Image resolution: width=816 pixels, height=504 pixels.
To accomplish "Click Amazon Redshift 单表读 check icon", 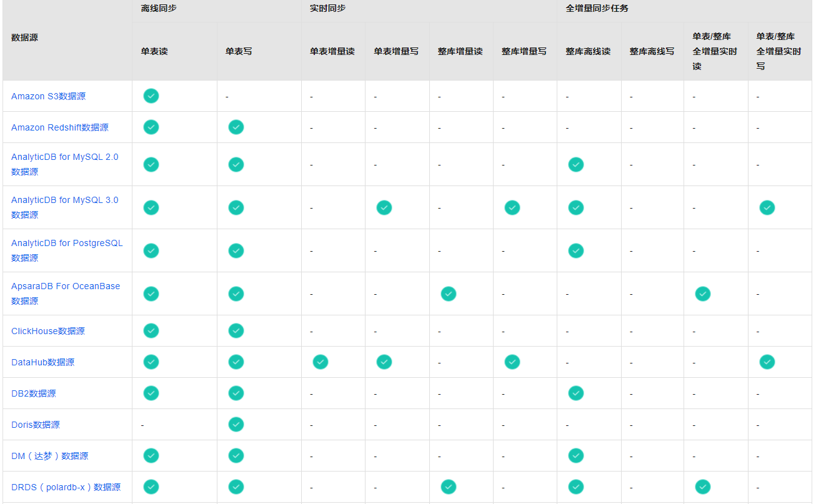I will pos(151,127).
